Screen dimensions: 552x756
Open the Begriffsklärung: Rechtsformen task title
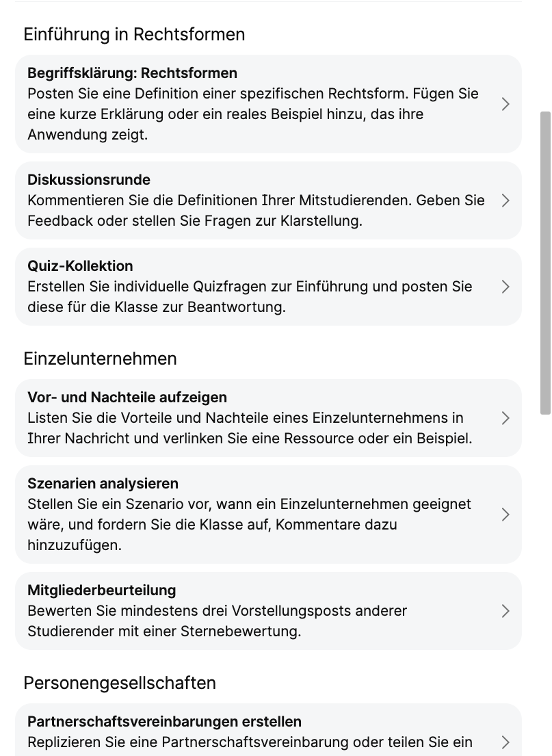(132, 73)
